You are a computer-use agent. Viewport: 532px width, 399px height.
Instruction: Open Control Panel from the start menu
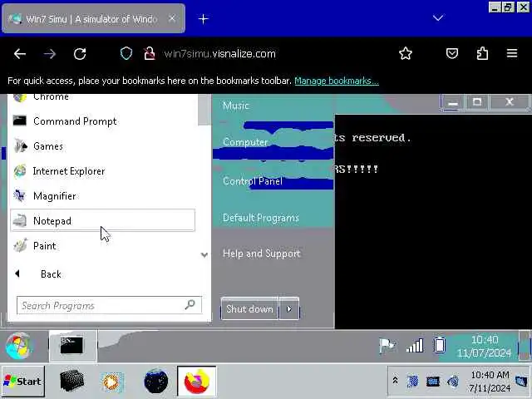click(x=253, y=181)
